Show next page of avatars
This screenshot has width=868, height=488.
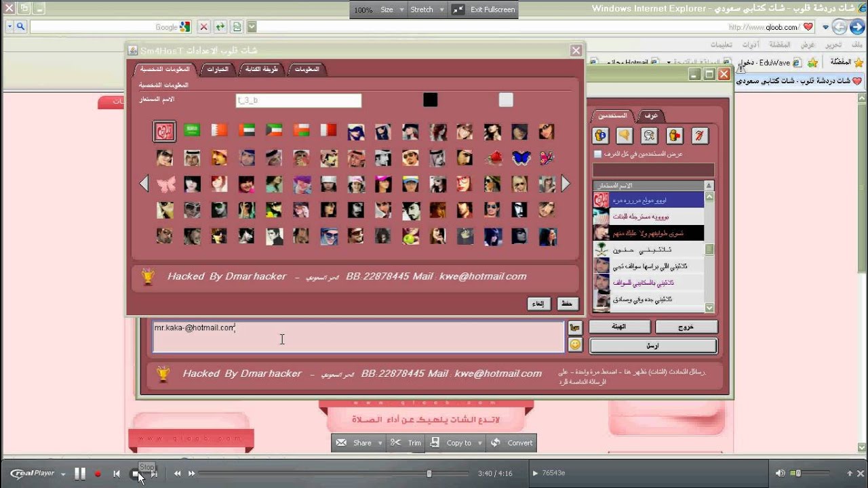566,184
